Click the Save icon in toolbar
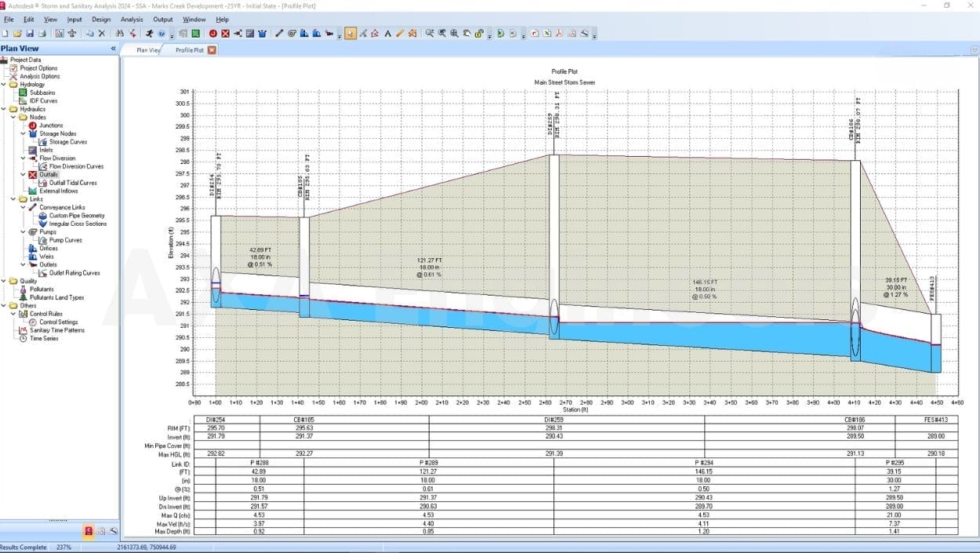The height and width of the screenshot is (553, 980). 30,34
